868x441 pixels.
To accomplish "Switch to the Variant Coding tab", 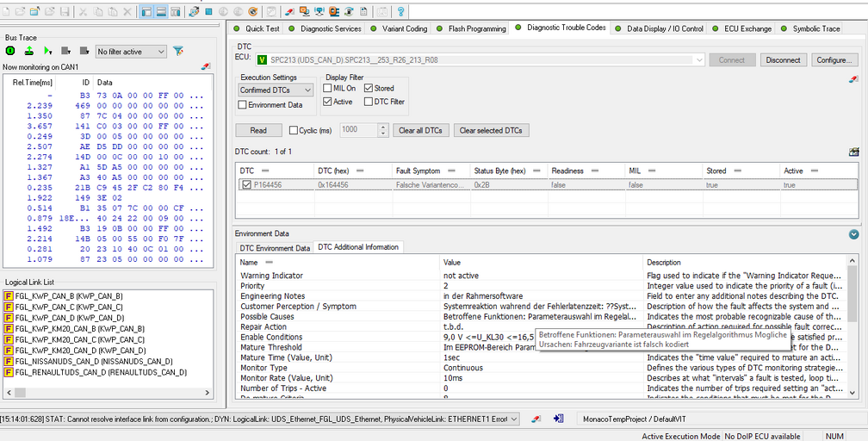I will tap(400, 28).
